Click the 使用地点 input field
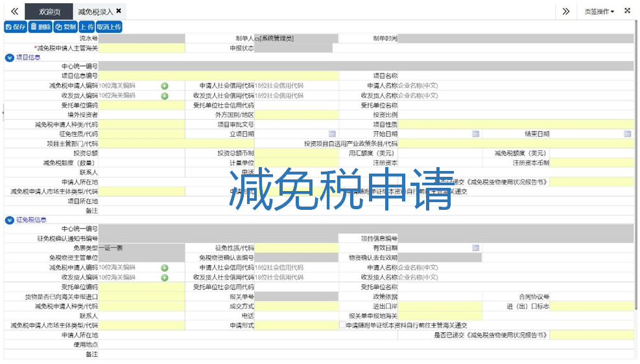Screen dimensions: 640x364 pyautogui.click(x=366, y=345)
